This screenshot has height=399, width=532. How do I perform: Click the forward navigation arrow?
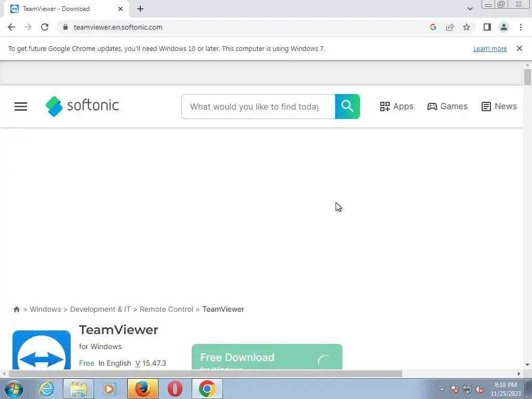pyautogui.click(x=28, y=27)
